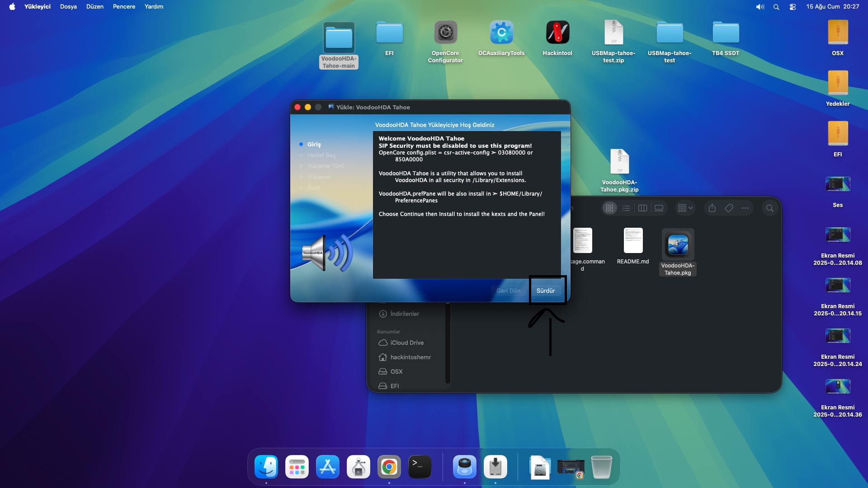Select the VoodooHDA-Tahoe.pkg file
Screen dimensions: 868x488
[x=678, y=244]
